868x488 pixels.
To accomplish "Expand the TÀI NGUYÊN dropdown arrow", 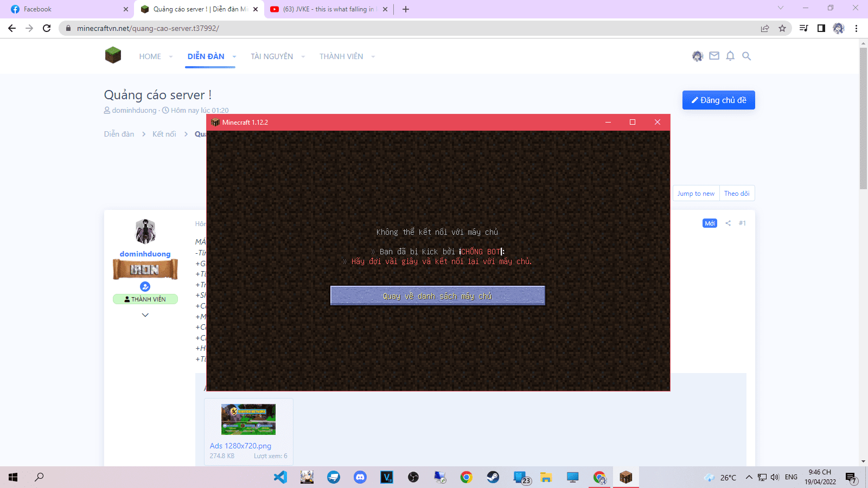I will pyautogui.click(x=303, y=56).
